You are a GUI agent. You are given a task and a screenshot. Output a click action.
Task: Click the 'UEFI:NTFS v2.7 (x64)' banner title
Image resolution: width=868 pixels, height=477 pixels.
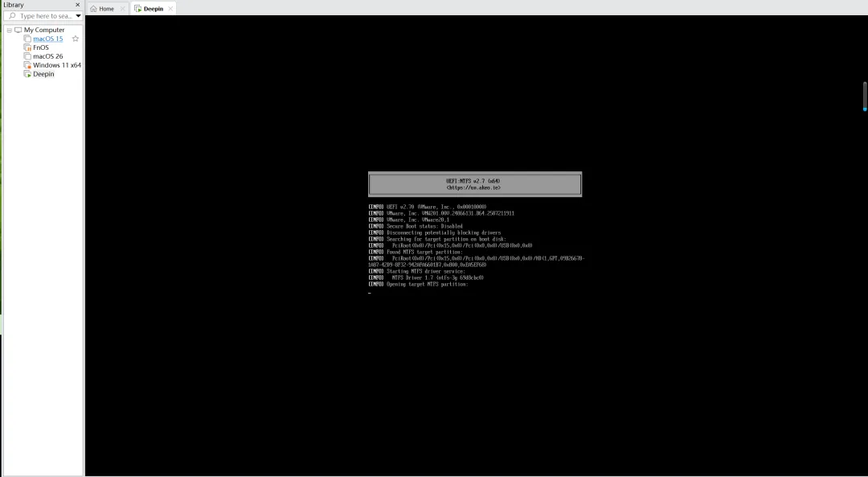click(473, 181)
